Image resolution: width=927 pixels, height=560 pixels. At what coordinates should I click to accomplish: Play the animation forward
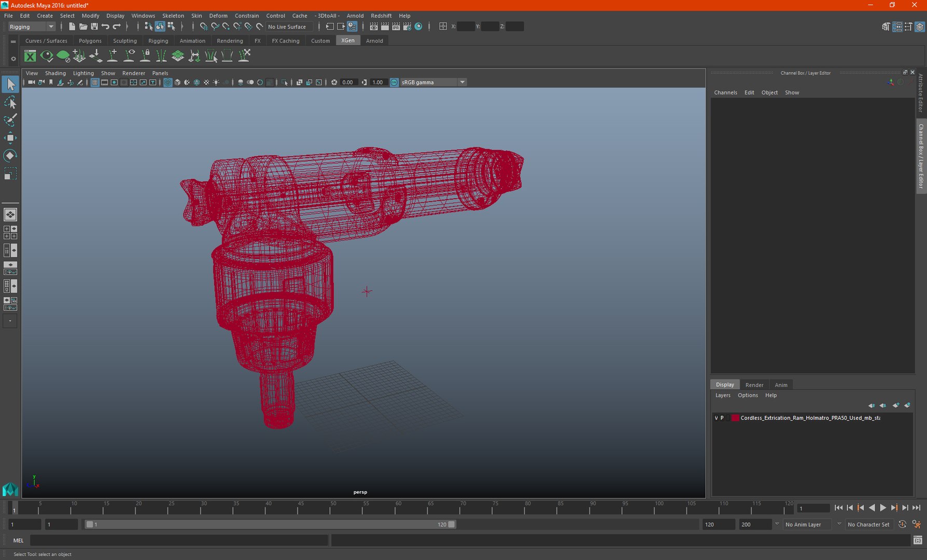coord(883,508)
